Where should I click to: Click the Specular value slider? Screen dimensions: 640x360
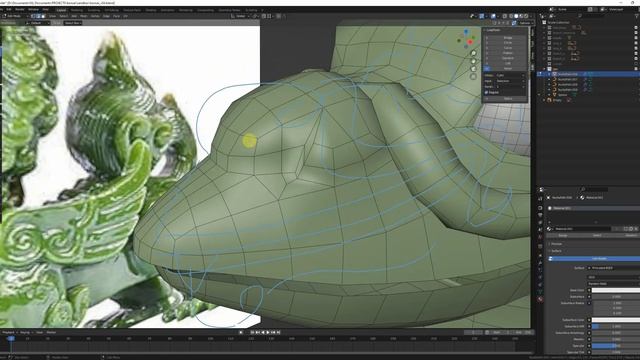point(616,346)
